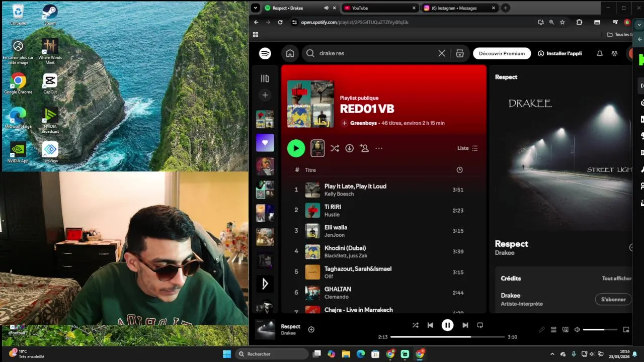The height and width of the screenshot is (362, 644).
Task: Open the Greenboys profile link
Action: (x=363, y=123)
